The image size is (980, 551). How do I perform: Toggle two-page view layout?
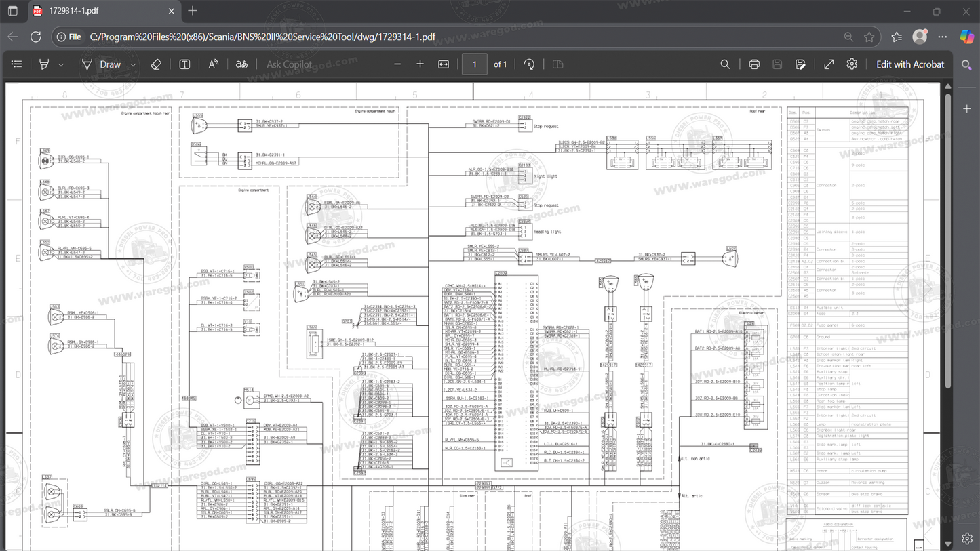click(557, 64)
